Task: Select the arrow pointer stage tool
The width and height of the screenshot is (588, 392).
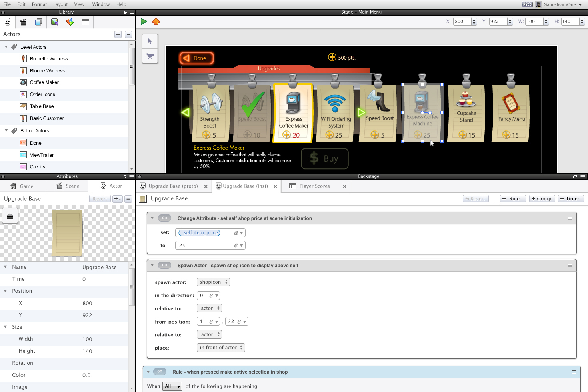Action: (x=150, y=41)
